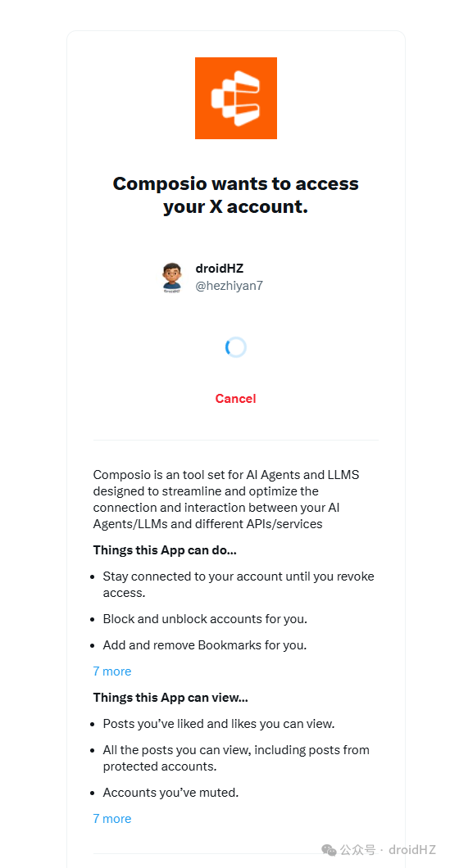Click the "Things this App can view..." heading

click(170, 698)
